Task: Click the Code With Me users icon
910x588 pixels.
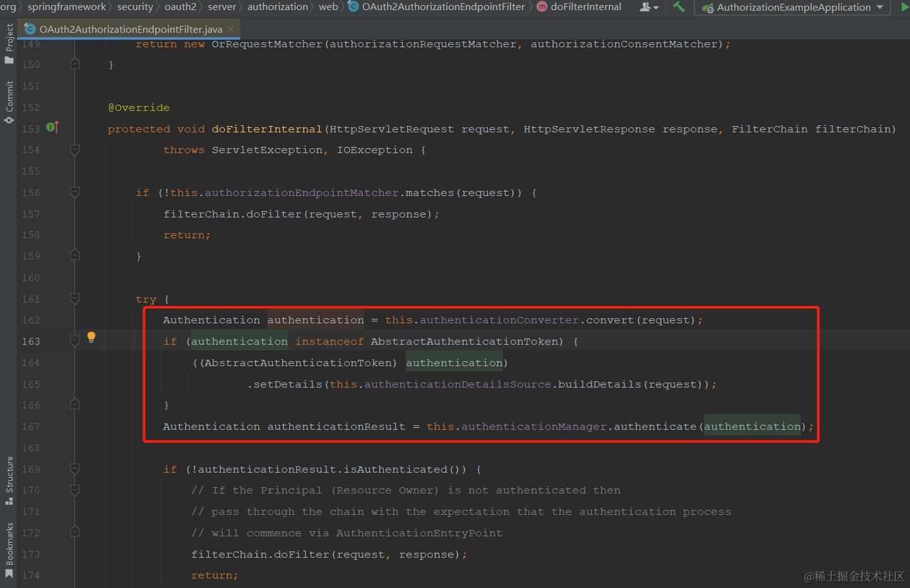Action: click(646, 7)
